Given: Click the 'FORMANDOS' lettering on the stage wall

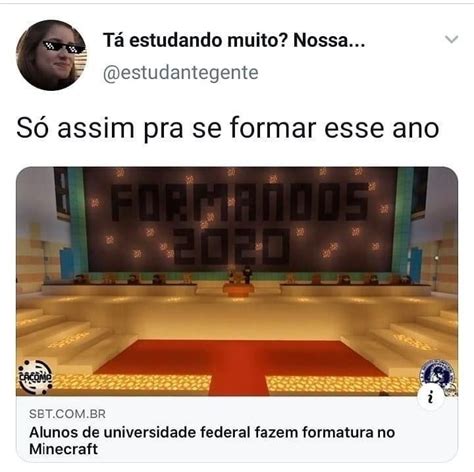Looking at the screenshot, I should tap(239, 202).
